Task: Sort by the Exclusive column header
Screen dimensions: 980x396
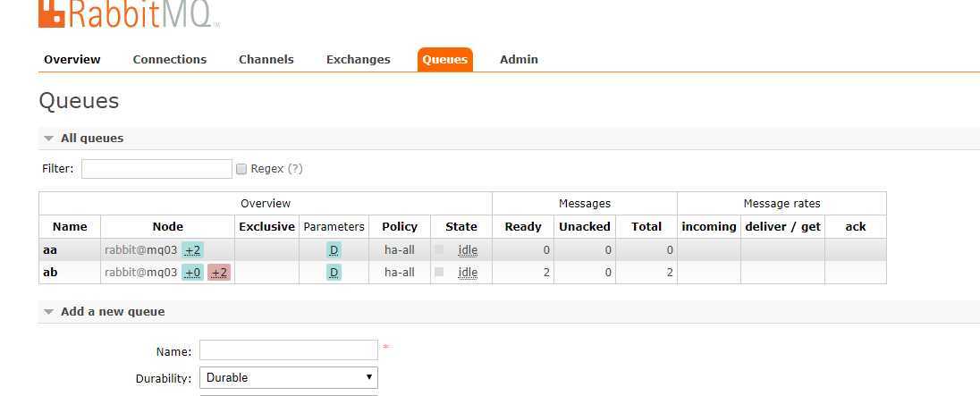Action: [x=266, y=227]
